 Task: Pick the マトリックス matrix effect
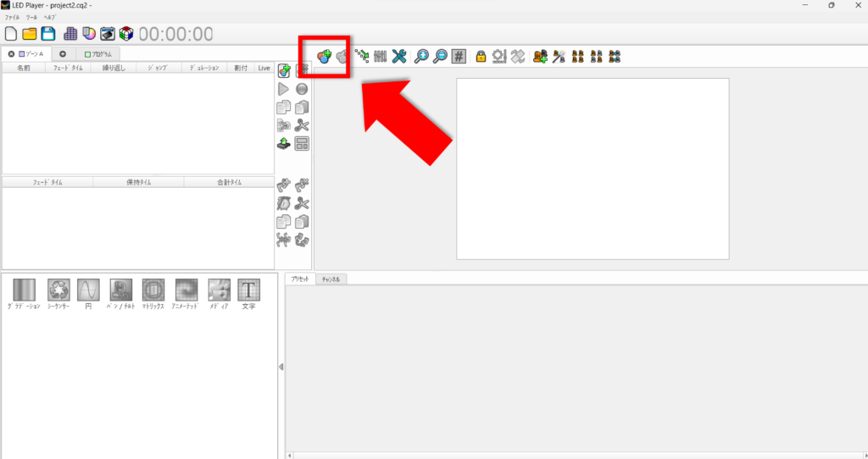(153, 290)
